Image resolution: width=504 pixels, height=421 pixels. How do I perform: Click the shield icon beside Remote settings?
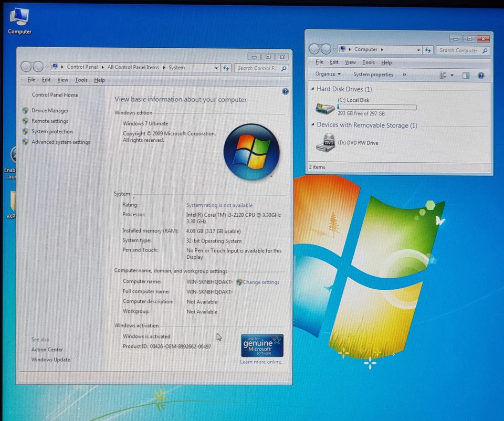[x=25, y=121]
